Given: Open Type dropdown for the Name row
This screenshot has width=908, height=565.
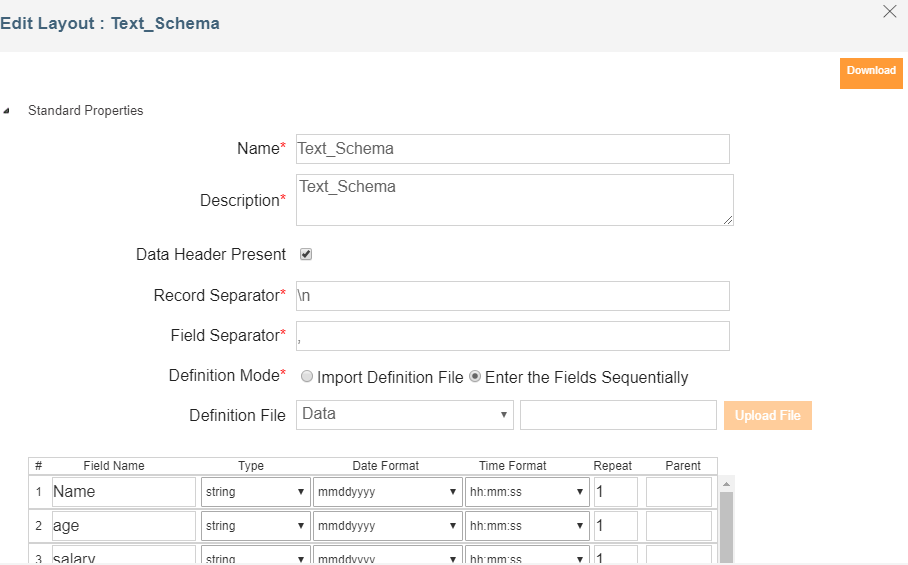Looking at the screenshot, I should (x=254, y=492).
